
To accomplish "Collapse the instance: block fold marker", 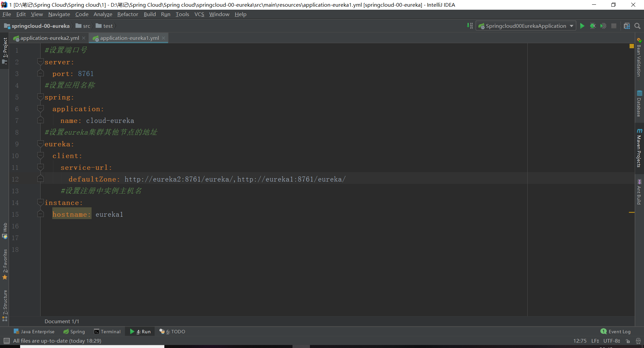I will [41, 202].
